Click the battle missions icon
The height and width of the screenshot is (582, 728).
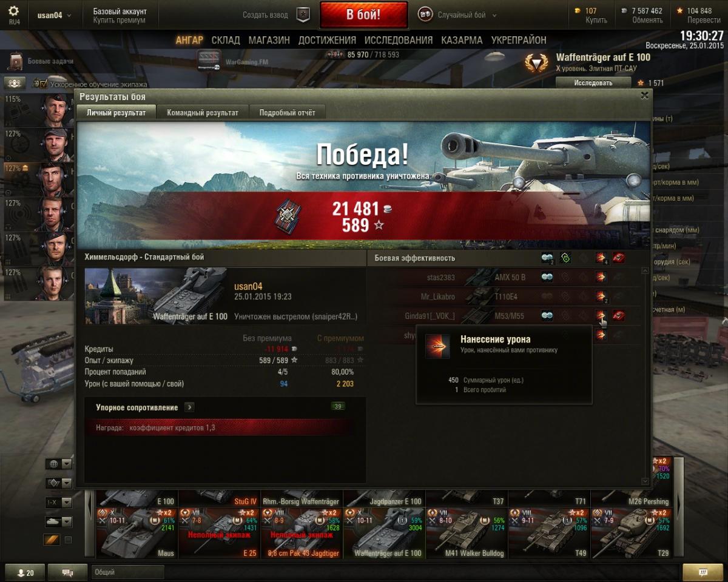pos(16,61)
